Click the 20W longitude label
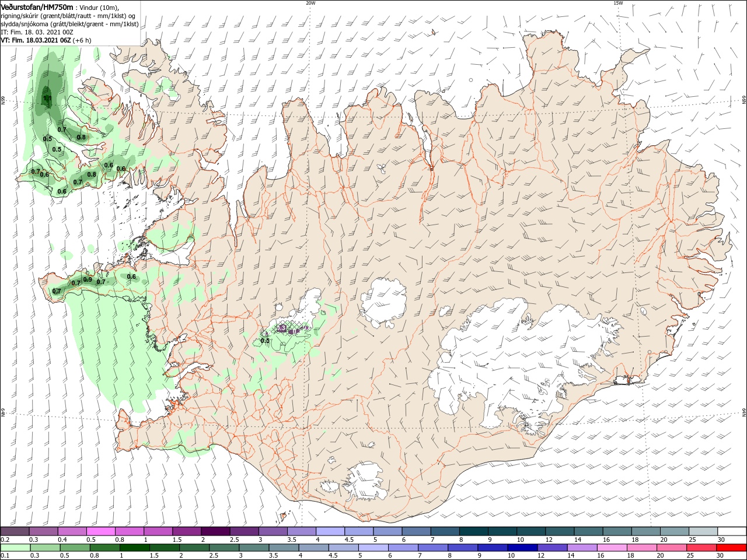This screenshot has width=747, height=560. 310,3
